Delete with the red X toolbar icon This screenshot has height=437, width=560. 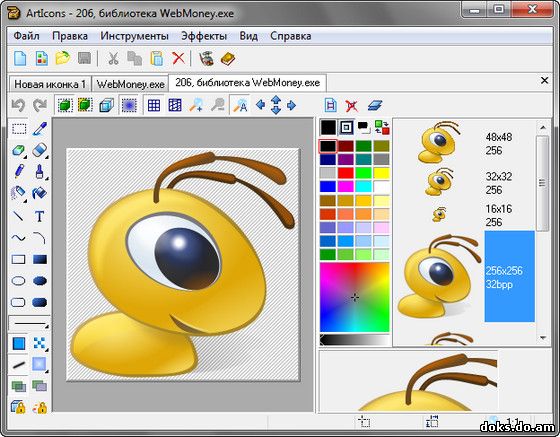tap(178, 58)
